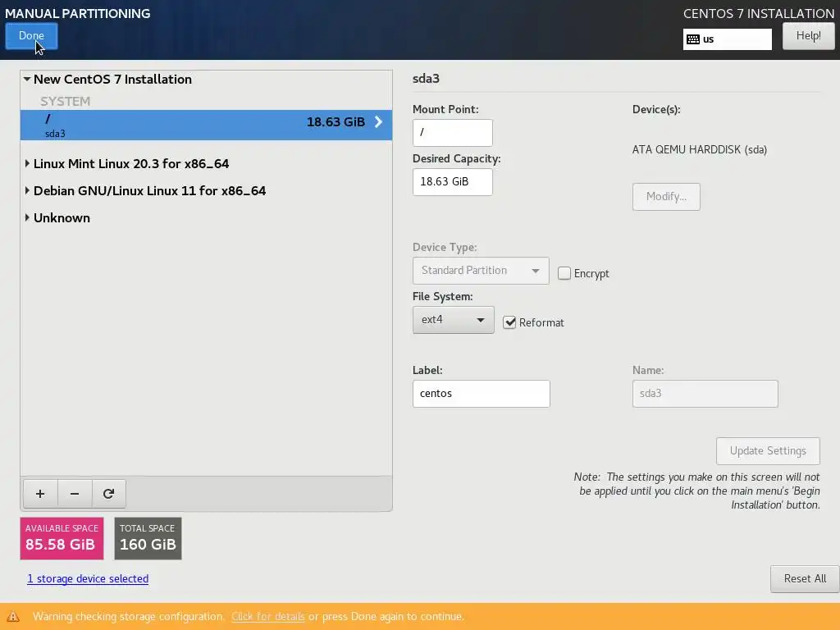Click Update Settings button
This screenshot has height=630, width=840.
pyautogui.click(x=768, y=451)
